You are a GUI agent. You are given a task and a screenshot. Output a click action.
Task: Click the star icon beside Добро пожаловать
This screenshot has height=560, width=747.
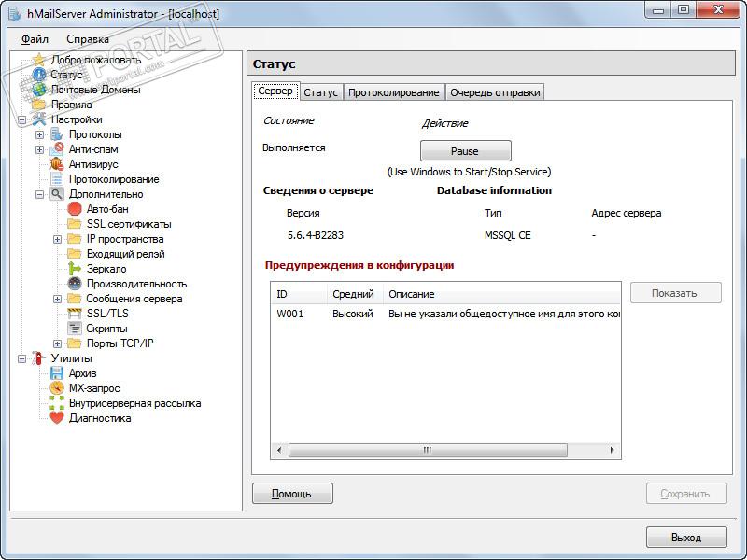tap(38, 60)
